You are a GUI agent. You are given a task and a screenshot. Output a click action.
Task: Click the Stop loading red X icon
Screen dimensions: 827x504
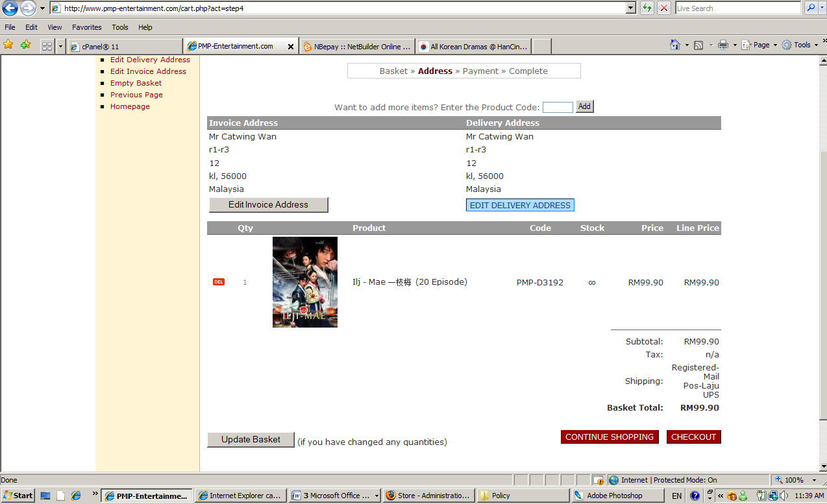(664, 8)
